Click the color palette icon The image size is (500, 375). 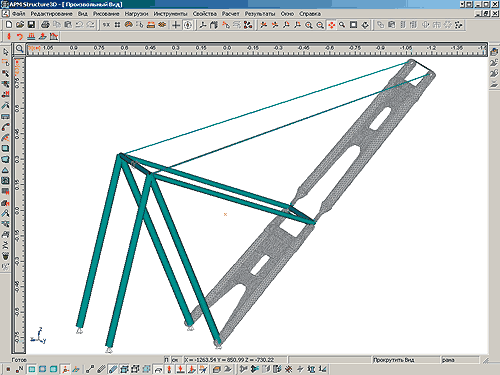129,25
